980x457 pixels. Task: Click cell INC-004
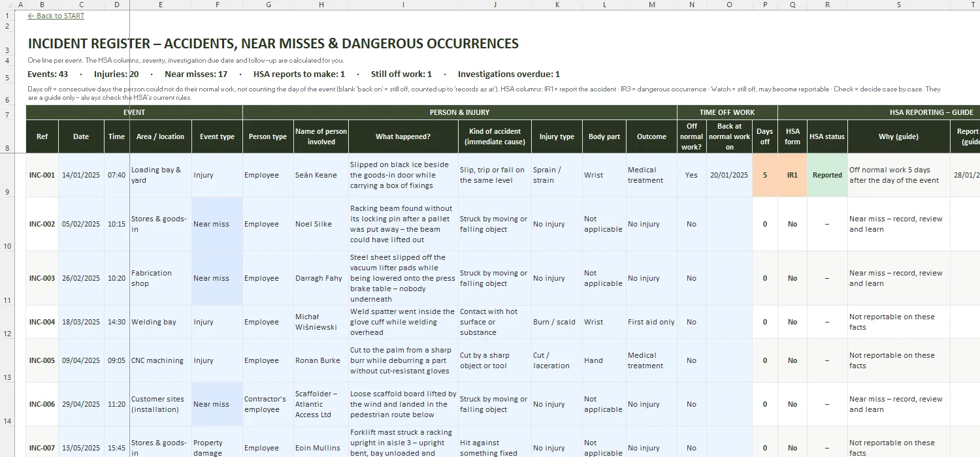click(x=42, y=322)
